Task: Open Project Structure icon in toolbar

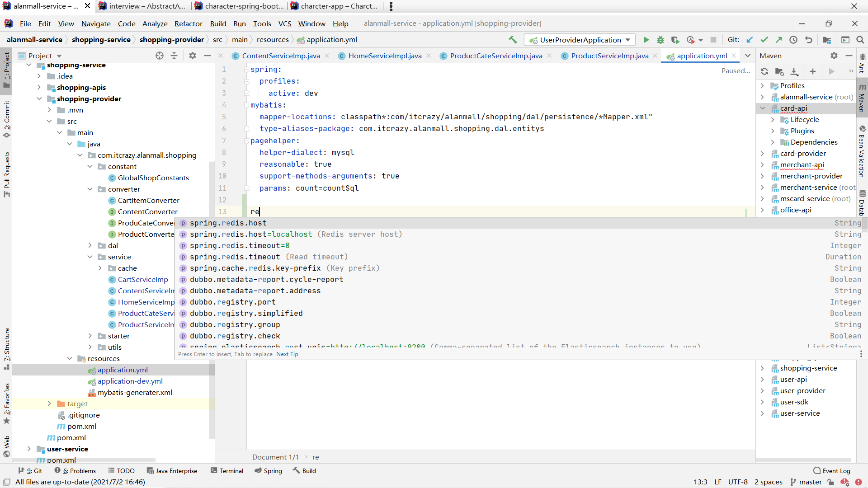Action: pos(827,40)
